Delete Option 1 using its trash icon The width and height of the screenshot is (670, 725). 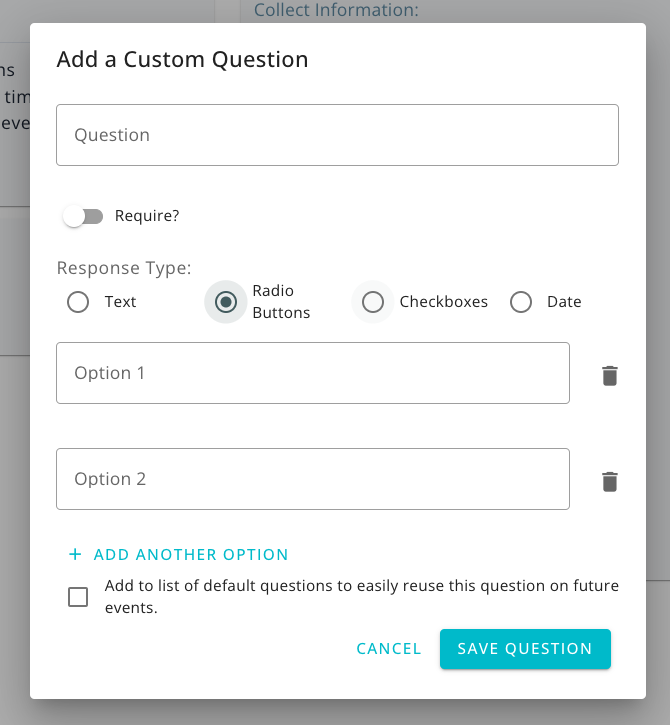click(609, 375)
